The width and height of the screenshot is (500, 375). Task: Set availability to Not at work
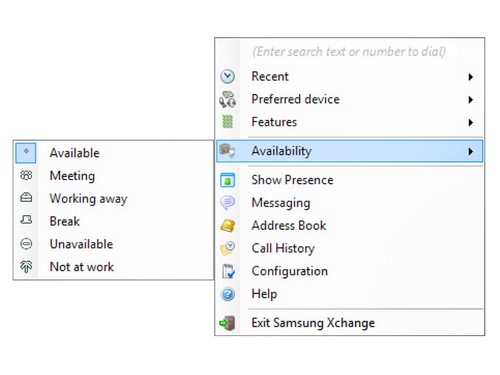click(x=113, y=267)
